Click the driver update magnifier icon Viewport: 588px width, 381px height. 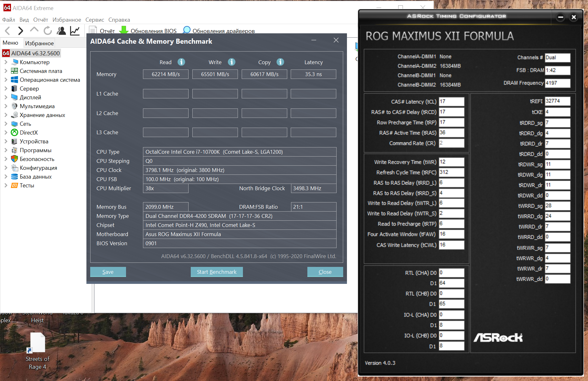coord(187,30)
